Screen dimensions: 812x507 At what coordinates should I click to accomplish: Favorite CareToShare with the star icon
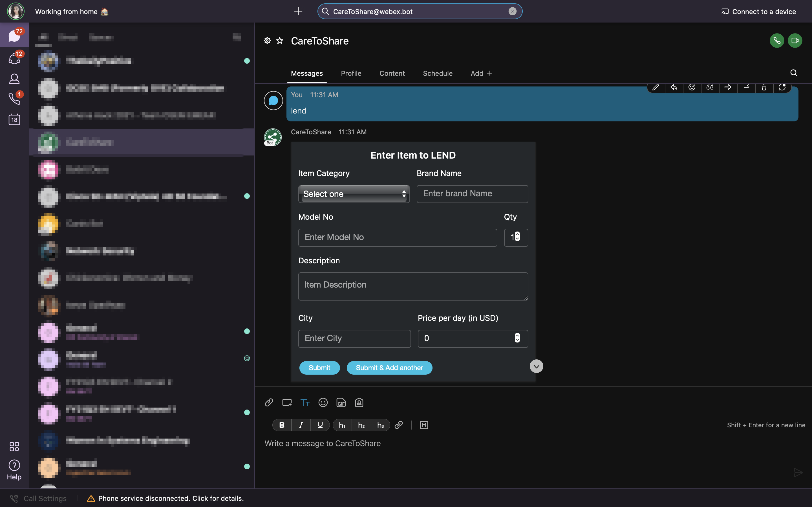(x=279, y=41)
